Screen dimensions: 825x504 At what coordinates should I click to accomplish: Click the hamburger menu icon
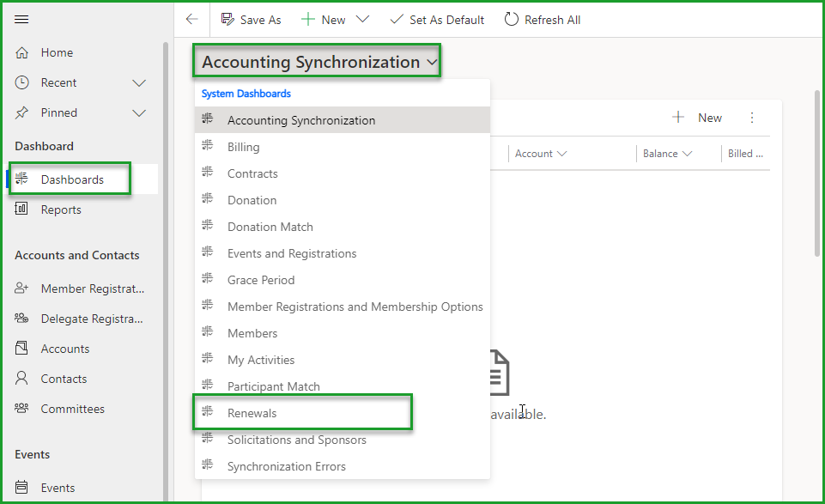click(22, 20)
